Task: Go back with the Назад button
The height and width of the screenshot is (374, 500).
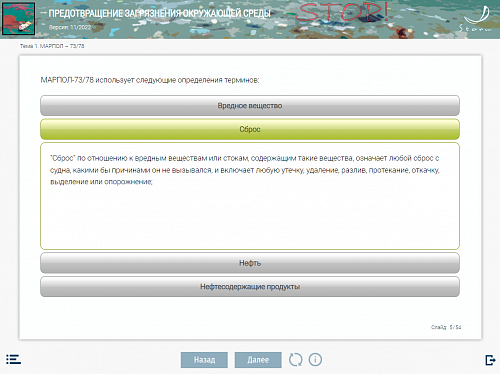Action: (204, 360)
